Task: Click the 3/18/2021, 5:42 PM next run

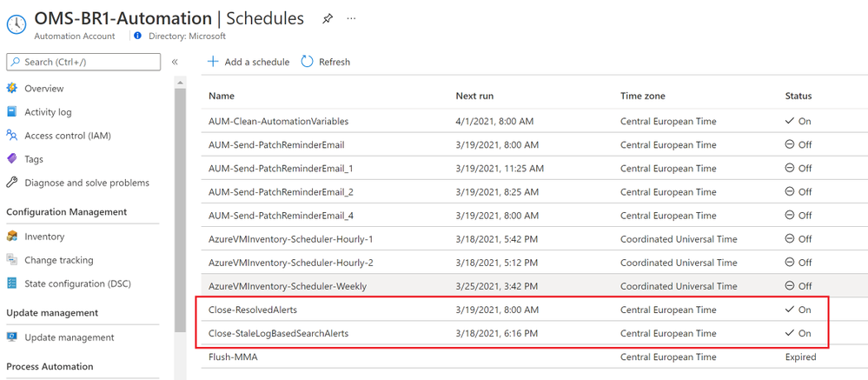Action: tap(496, 239)
